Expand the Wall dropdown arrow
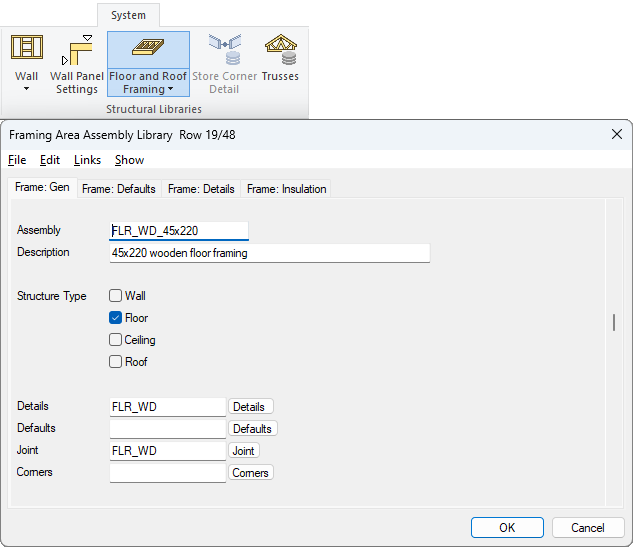 27,89
